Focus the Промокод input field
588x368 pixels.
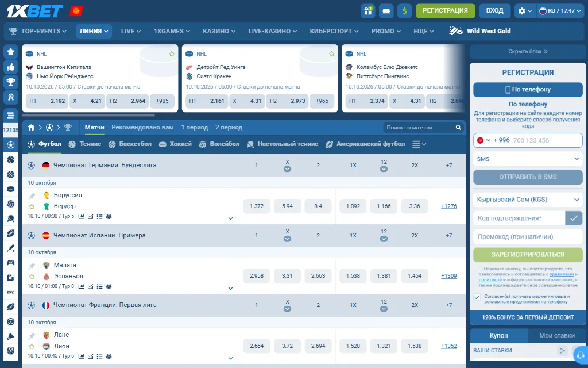528,236
